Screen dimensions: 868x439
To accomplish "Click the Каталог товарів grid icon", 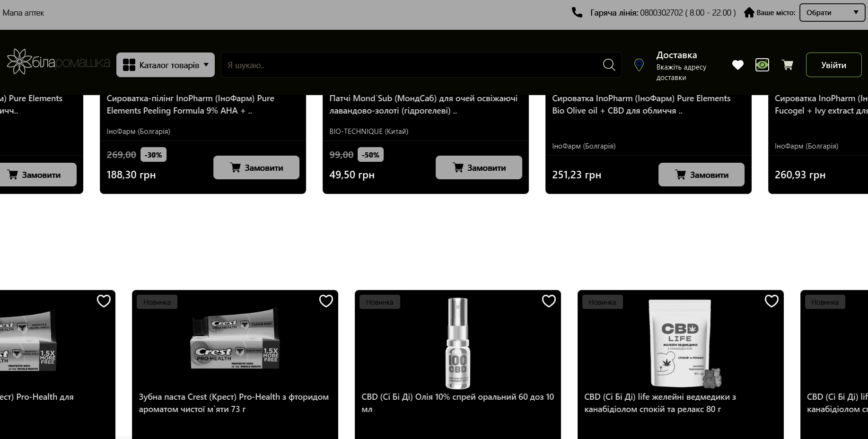I will (129, 65).
